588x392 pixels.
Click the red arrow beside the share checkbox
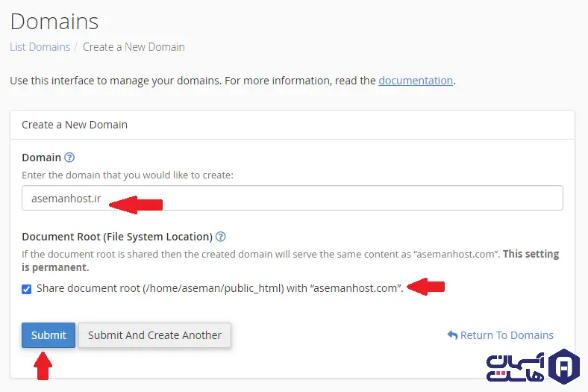coord(425,287)
